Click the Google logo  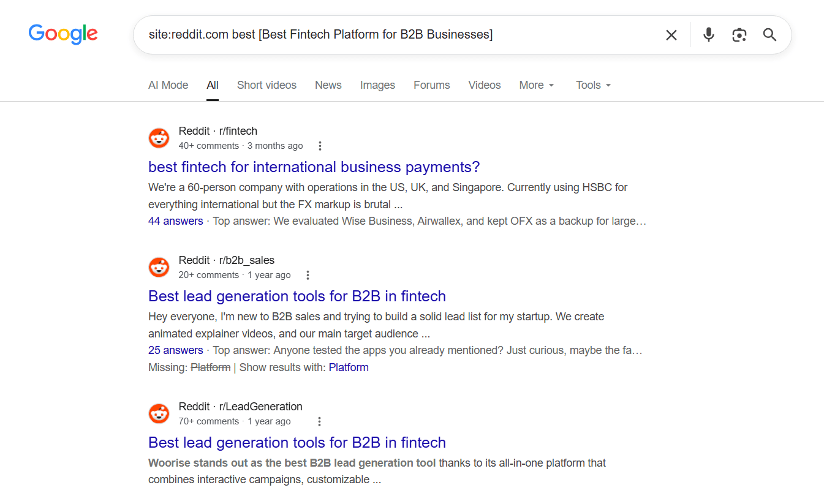(x=63, y=34)
